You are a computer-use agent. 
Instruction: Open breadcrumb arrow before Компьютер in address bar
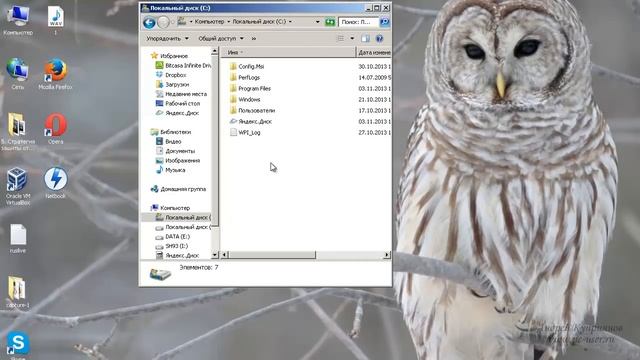191,22
